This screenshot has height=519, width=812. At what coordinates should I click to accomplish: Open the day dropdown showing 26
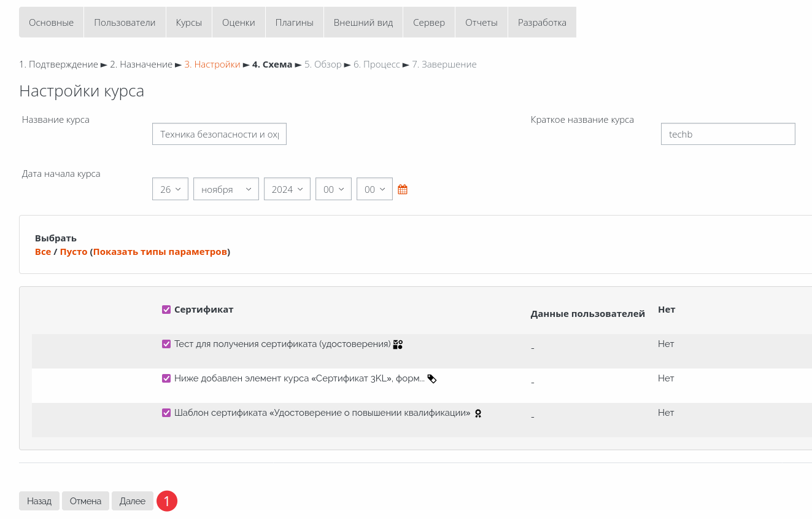click(170, 189)
